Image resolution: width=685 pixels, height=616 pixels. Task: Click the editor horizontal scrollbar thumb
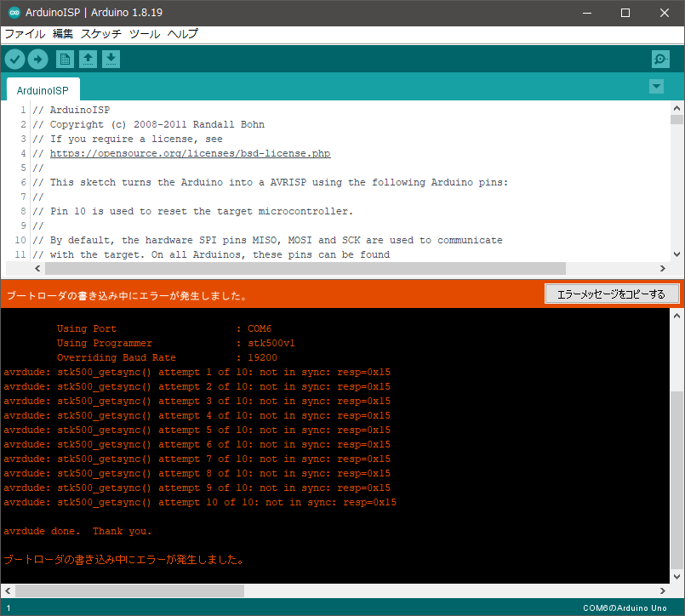(x=305, y=268)
